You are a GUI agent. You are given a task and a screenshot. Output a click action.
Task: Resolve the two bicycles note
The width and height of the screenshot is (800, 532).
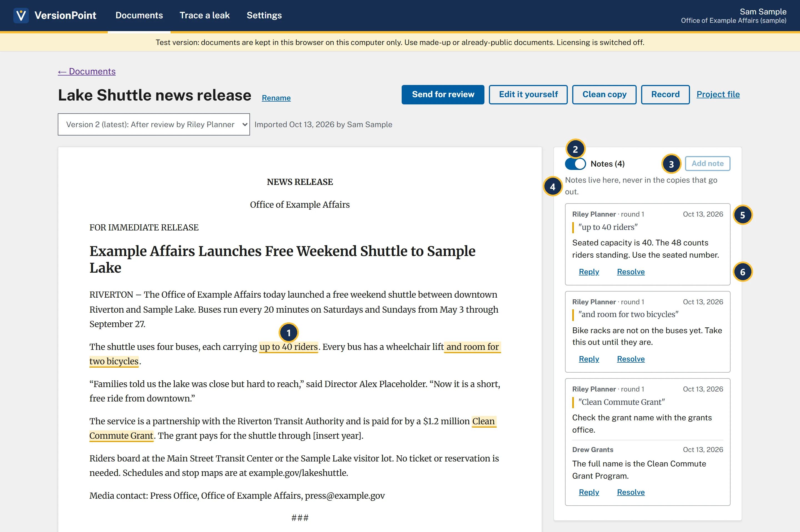[631, 359]
